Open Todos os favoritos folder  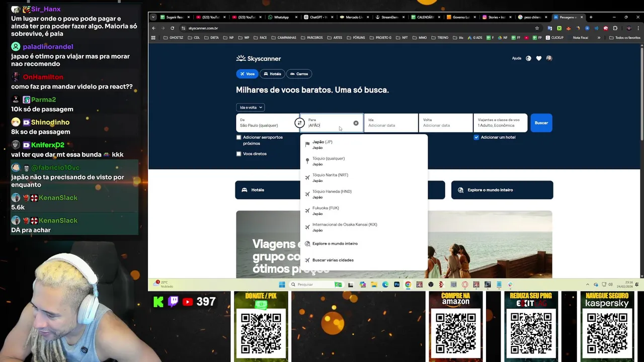624,38
